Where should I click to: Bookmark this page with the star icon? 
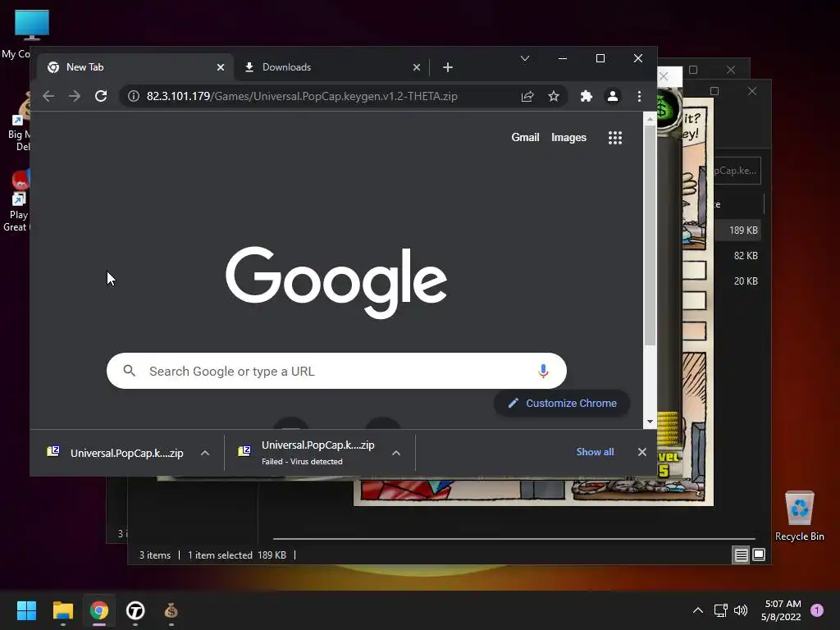pos(554,96)
